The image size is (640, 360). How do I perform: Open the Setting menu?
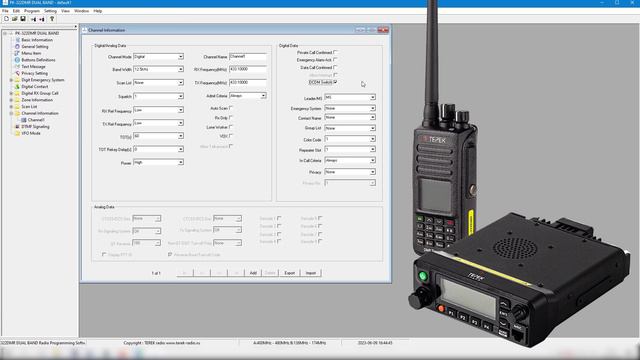point(50,11)
